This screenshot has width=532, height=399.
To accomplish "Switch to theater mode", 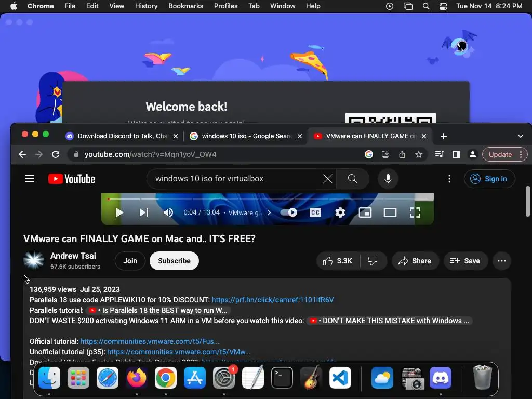I will click(390, 212).
